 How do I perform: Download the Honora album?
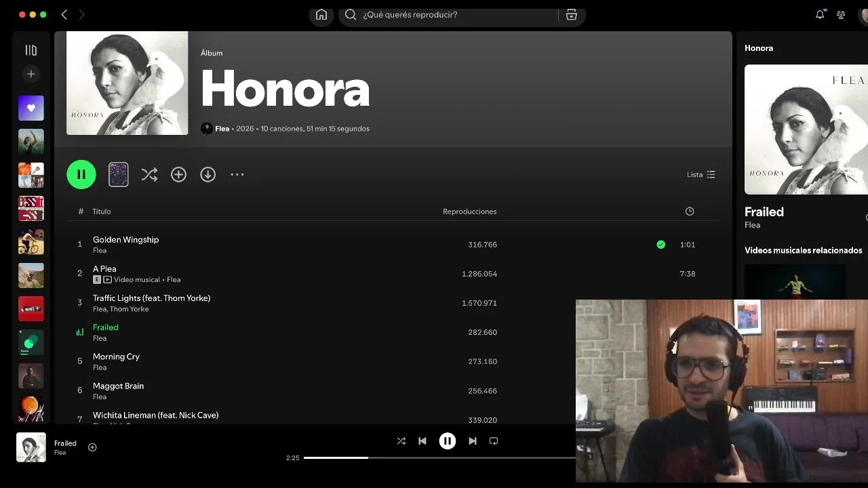click(x=208, y=174)
